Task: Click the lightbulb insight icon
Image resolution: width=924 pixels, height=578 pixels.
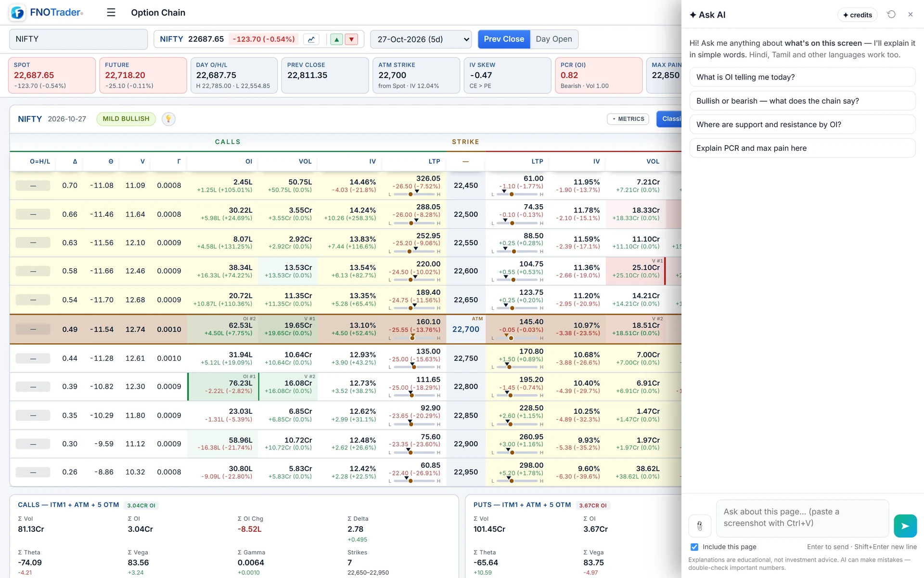Action: click(168, 119)
